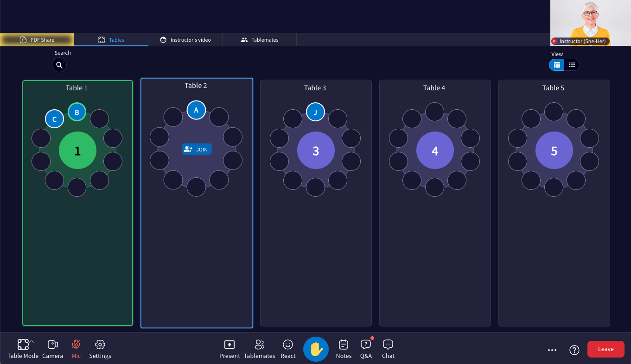Select participant J avatar at Table 3
631x364 pixels.
[315, 112]
